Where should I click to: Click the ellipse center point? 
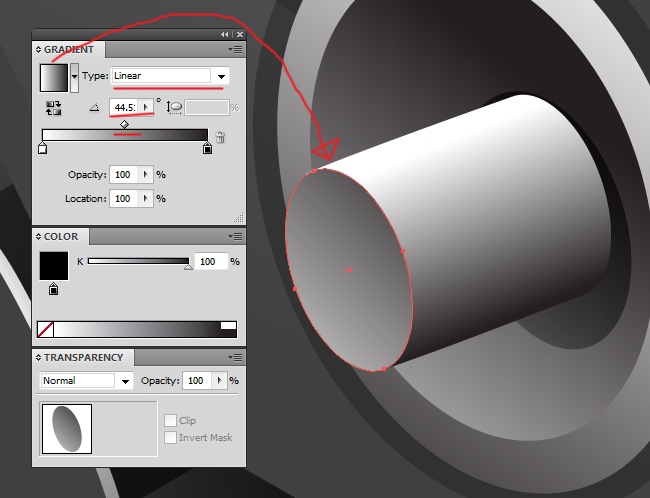[x=349, y=270]
